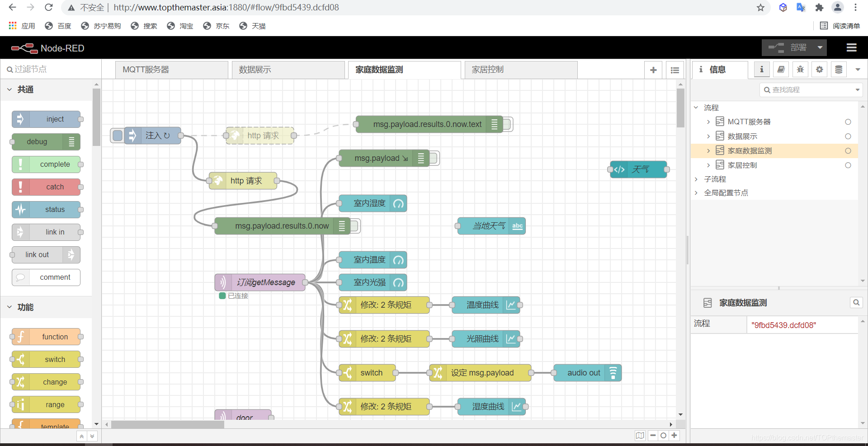Toggle enable state of MQTT服务器 flow
Image resolution: width=868 pixels, height=446 pixels.
(x=848, y=122)
